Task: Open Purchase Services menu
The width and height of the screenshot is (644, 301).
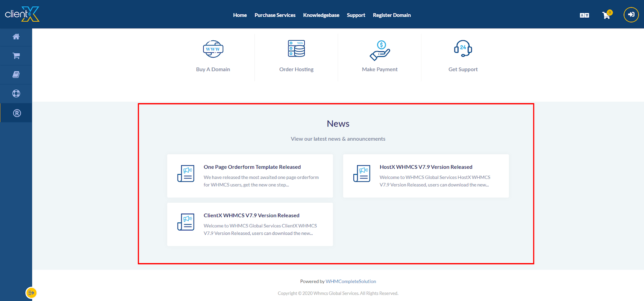Action: [x=275, y=15]
